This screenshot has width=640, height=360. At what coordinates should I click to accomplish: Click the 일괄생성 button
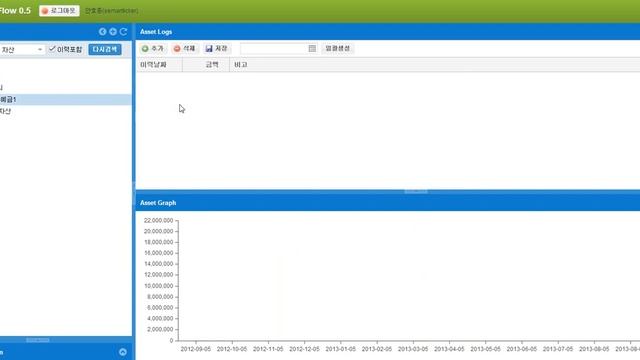coord(338,49)
